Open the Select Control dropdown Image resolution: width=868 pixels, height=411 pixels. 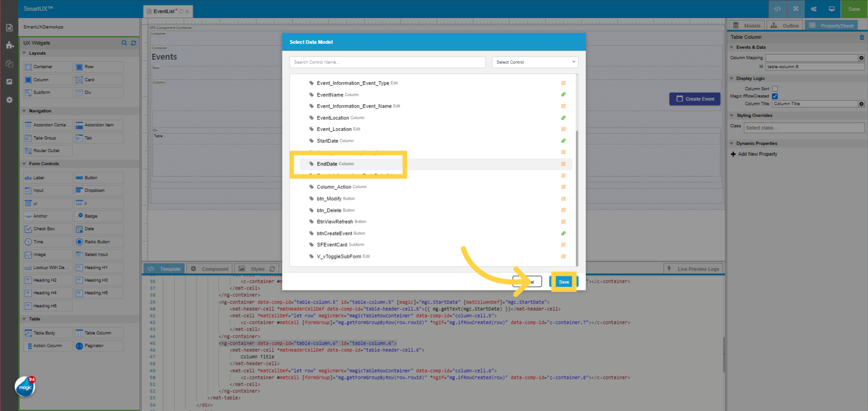point(535,62)
